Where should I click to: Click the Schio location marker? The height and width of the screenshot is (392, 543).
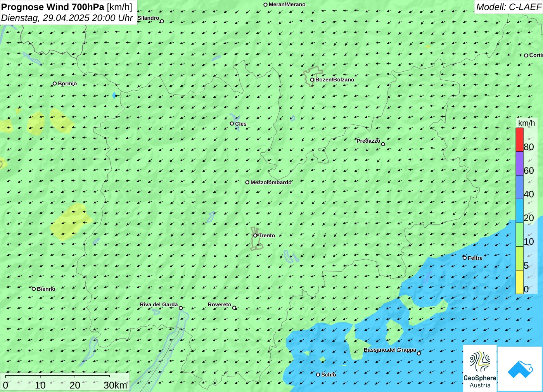[x=318, y=375]
